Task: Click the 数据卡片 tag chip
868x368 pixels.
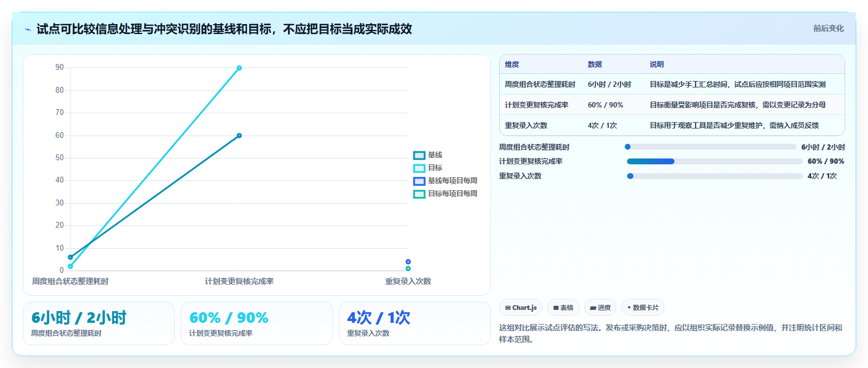Action: coord(643,308)
